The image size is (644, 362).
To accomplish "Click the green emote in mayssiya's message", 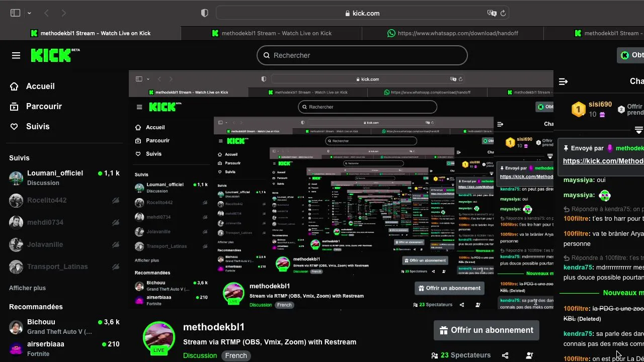I will click(604, 195).
